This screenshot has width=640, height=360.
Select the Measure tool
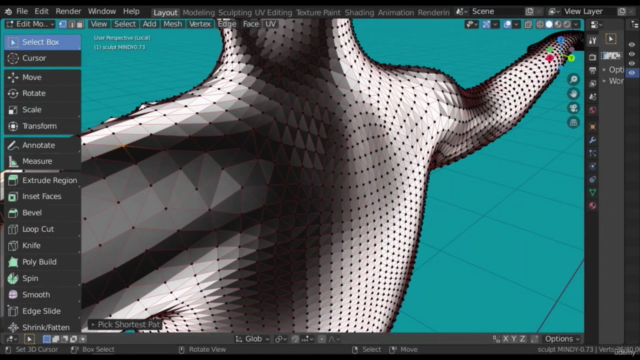pyautogui.click(x=42, y=161)
